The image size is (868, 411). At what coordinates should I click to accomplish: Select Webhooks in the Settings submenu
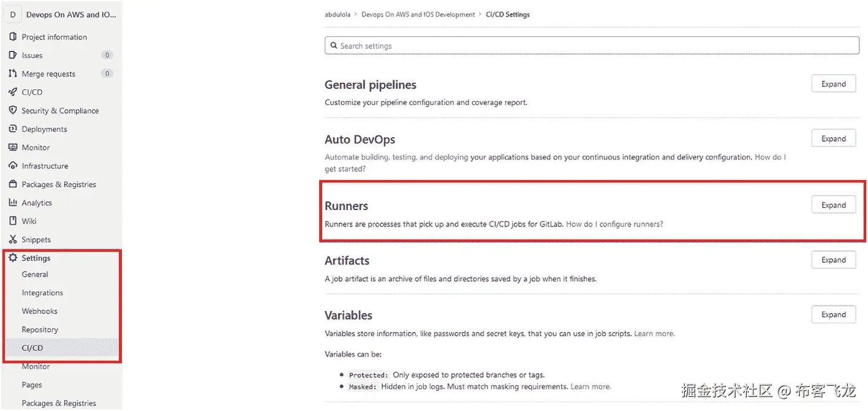coord(39,311)
